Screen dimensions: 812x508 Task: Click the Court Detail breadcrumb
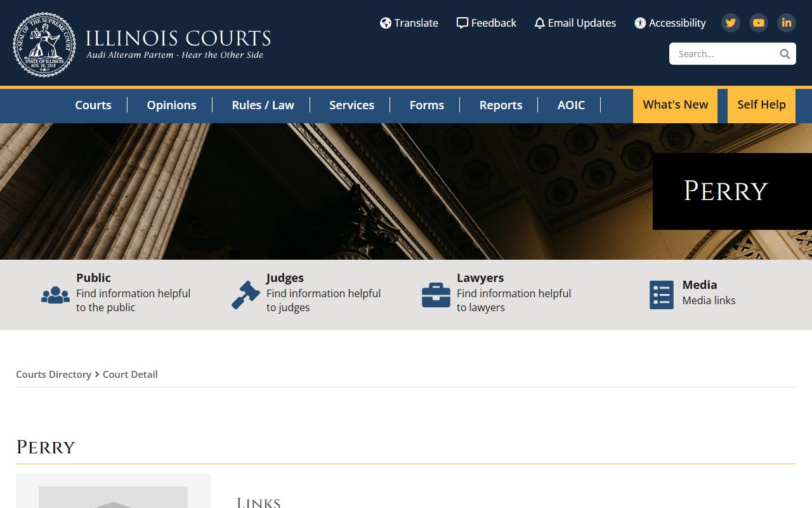click(130, 375)
